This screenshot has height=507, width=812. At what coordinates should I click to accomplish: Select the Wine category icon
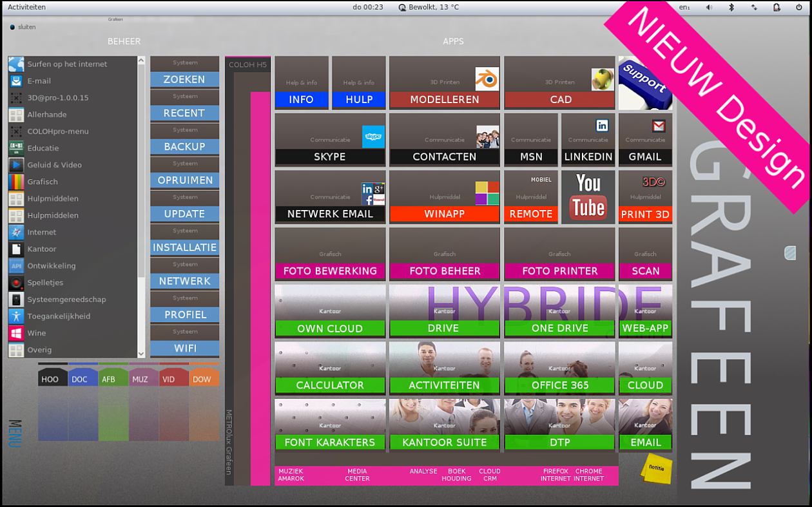(16, 332)
